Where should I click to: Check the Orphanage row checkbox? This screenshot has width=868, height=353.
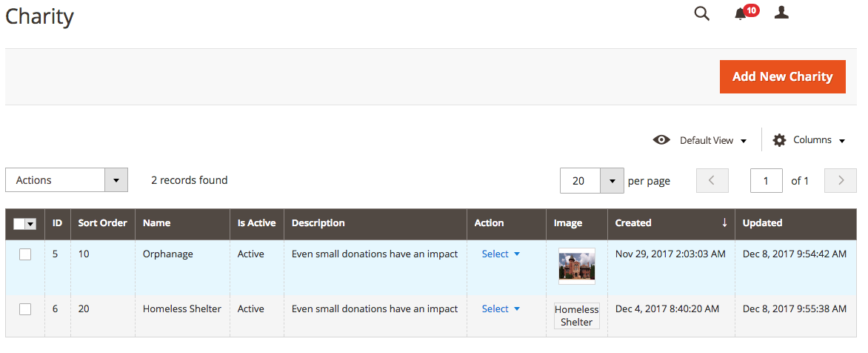pos(25,254)
